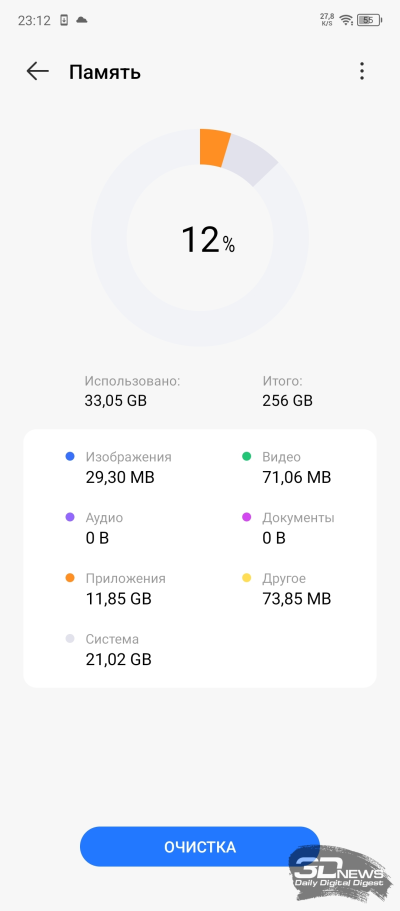Go back using the arrow icon

point(37,71)
